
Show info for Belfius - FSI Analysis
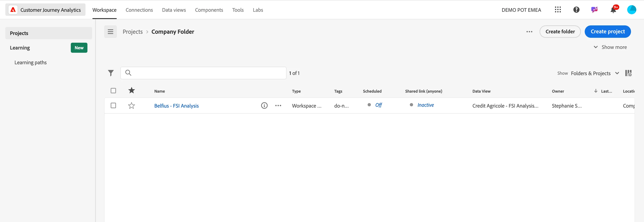click(264, 106)
